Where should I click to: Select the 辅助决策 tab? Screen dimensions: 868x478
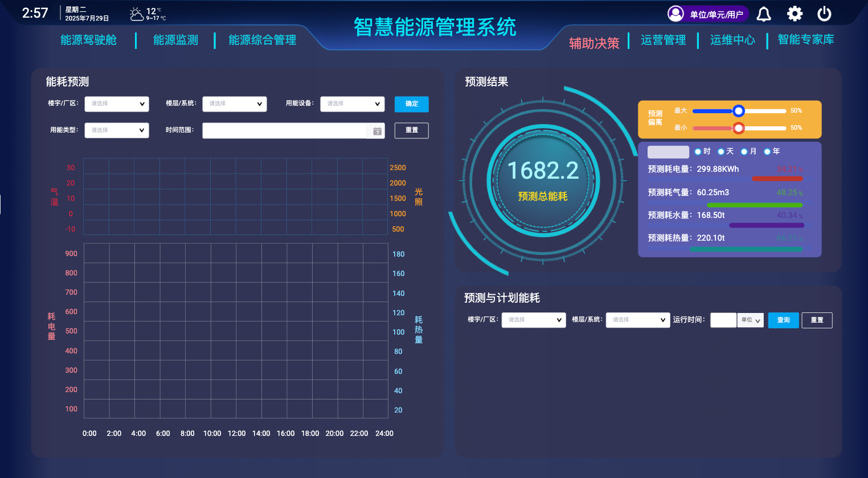point(594,43)
